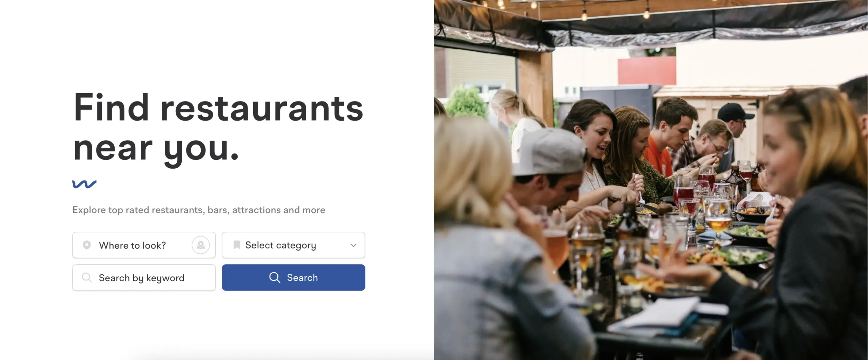Viewport: 868px width, 360px height.
Task: Click the geolocation icon in location field
Action: [x=201, y=245]
